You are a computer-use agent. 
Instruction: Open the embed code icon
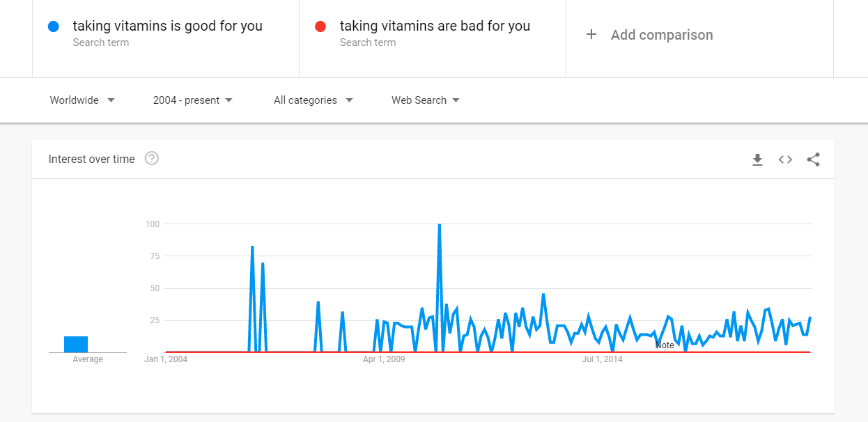785,159
